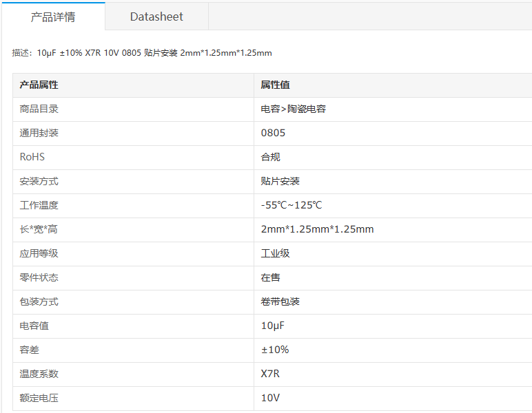Click the 卷带包装 value
The image size is (532, 413).
click(x=280, y=301)
